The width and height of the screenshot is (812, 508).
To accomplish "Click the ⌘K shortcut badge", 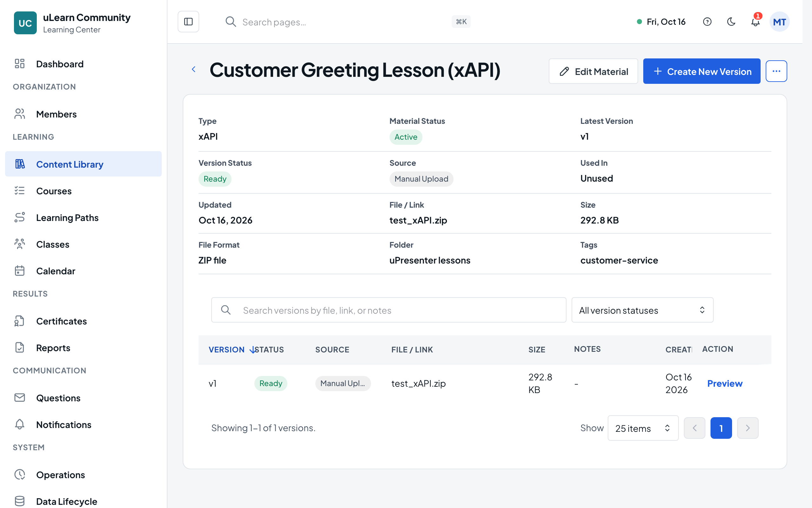I will click(461, 22).
